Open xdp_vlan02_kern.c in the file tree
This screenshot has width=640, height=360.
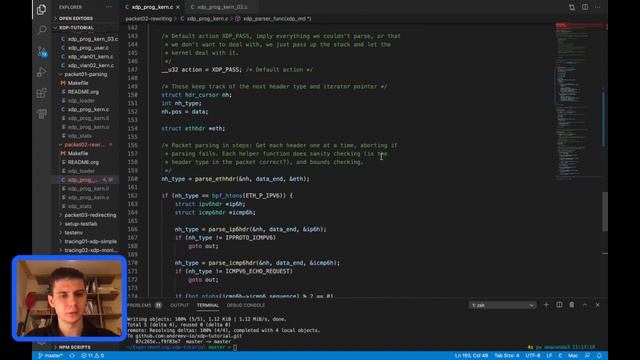91,65
